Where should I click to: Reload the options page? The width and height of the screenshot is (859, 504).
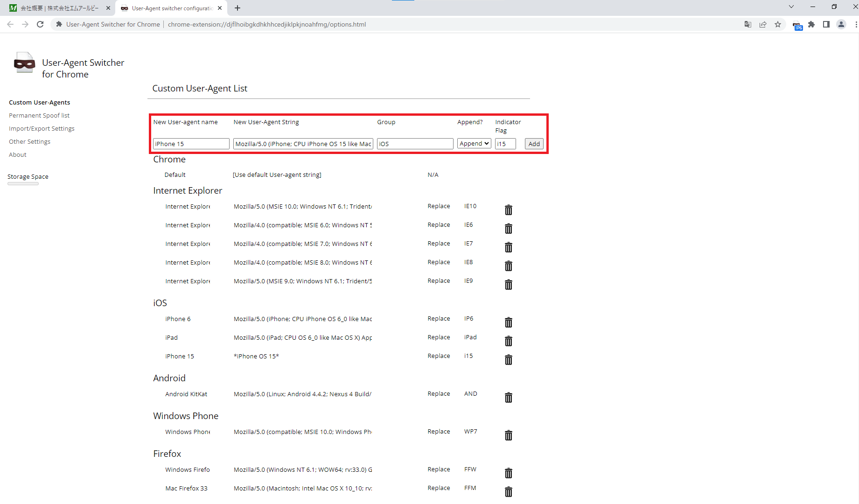coord(40,25)
